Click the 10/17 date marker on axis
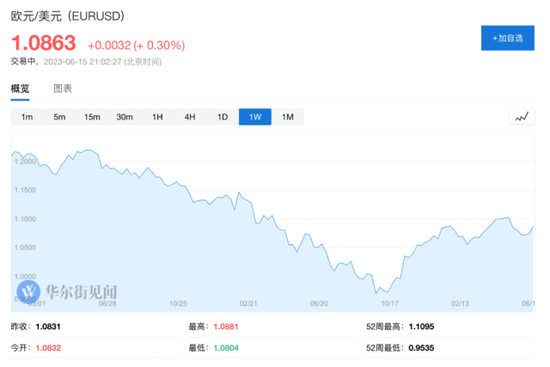 click(389, 303)
